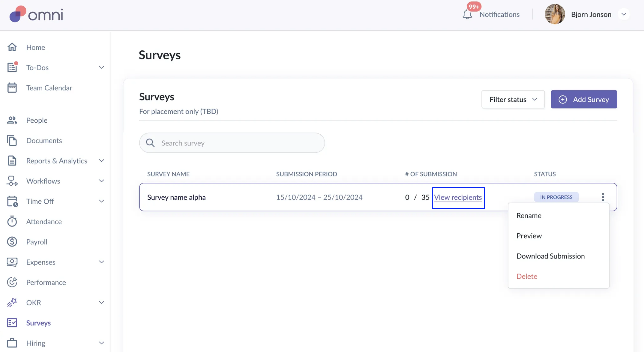Expand the Time Off section chevron
The width and height of the screenshot is (644, 352).
(x=101, y=201)
